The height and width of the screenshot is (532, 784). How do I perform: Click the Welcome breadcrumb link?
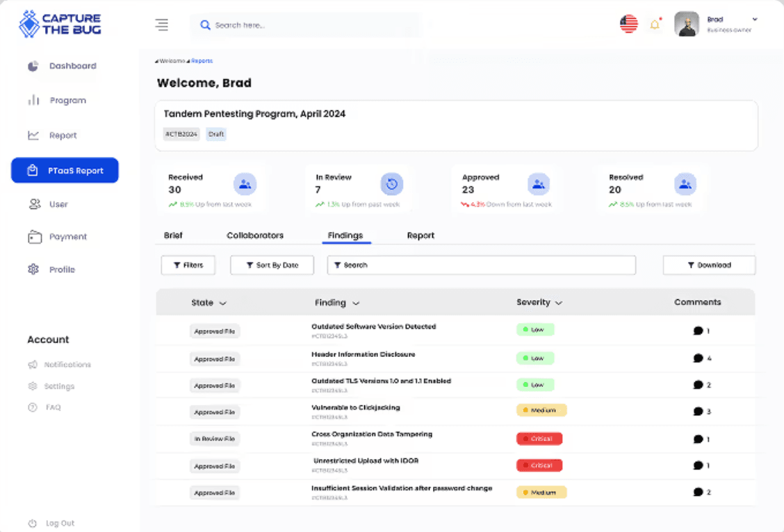point(172,61)
